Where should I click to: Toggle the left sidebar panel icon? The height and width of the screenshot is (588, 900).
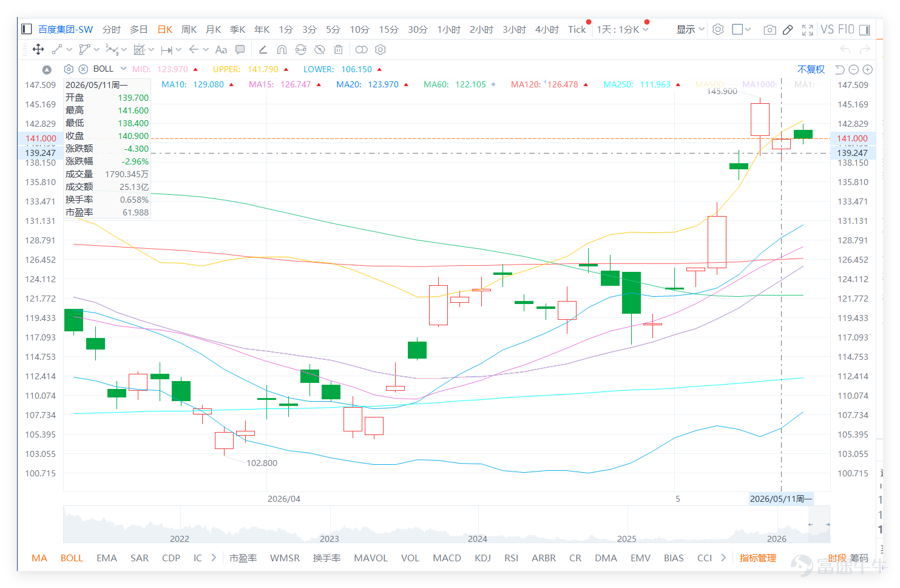point(26,29)
